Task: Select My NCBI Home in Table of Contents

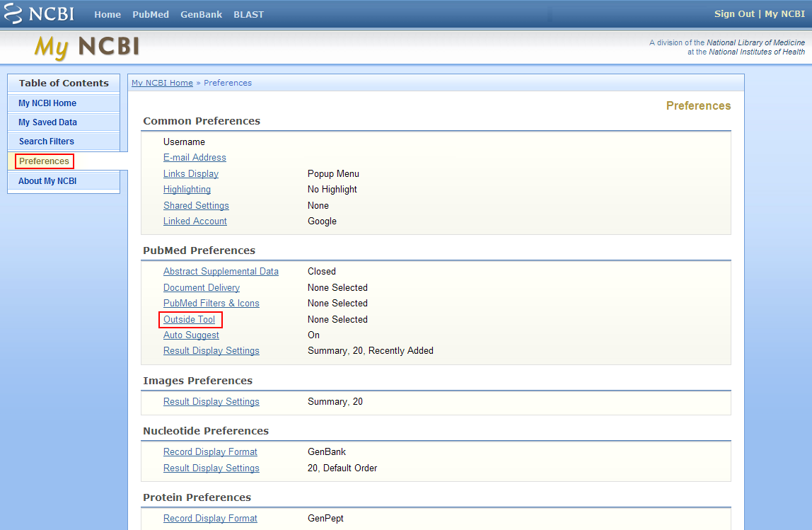Action: 47,103
